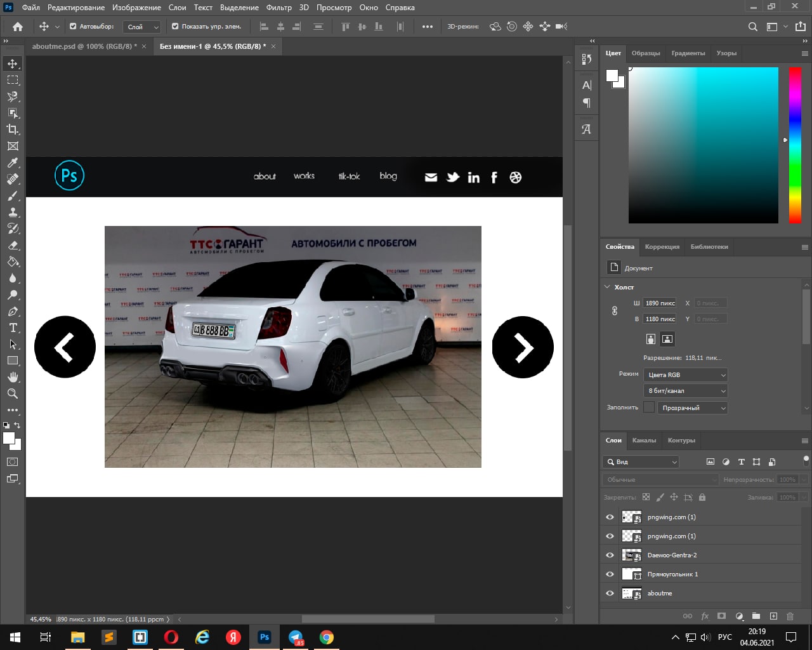Select portrait canvas orientation
This screenshot has width=812, height=650.
[651, 339]
